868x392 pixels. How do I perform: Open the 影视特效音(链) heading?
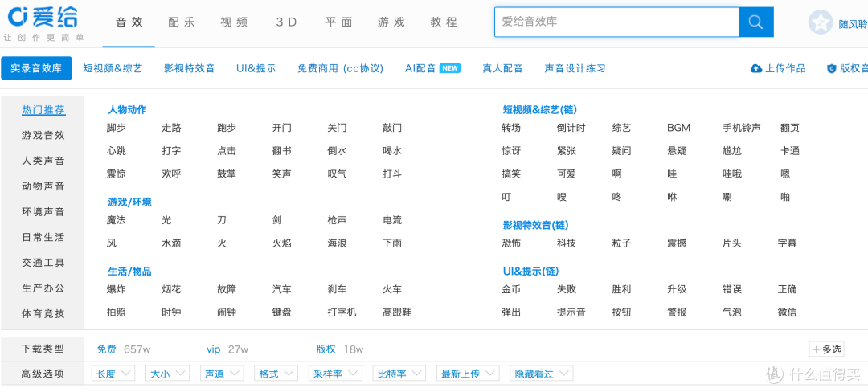coord(536,225)
